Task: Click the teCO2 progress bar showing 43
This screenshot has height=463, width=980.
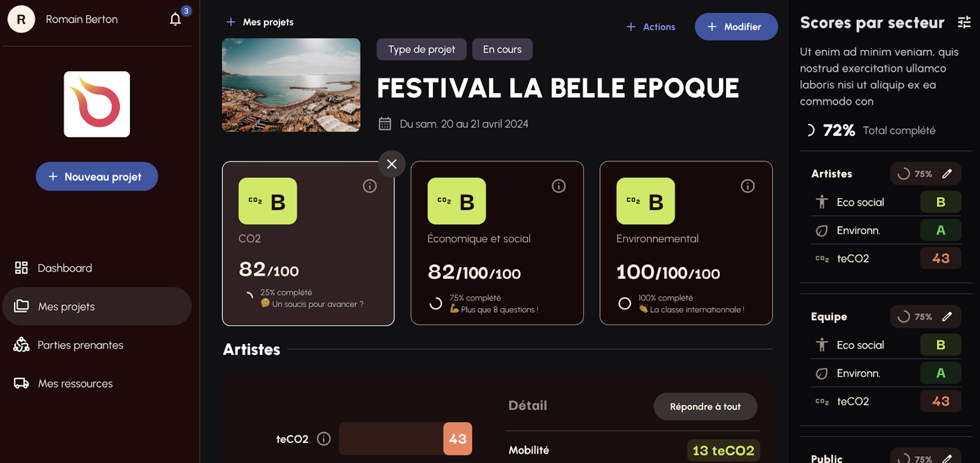Action: click(x=405, y=438)
